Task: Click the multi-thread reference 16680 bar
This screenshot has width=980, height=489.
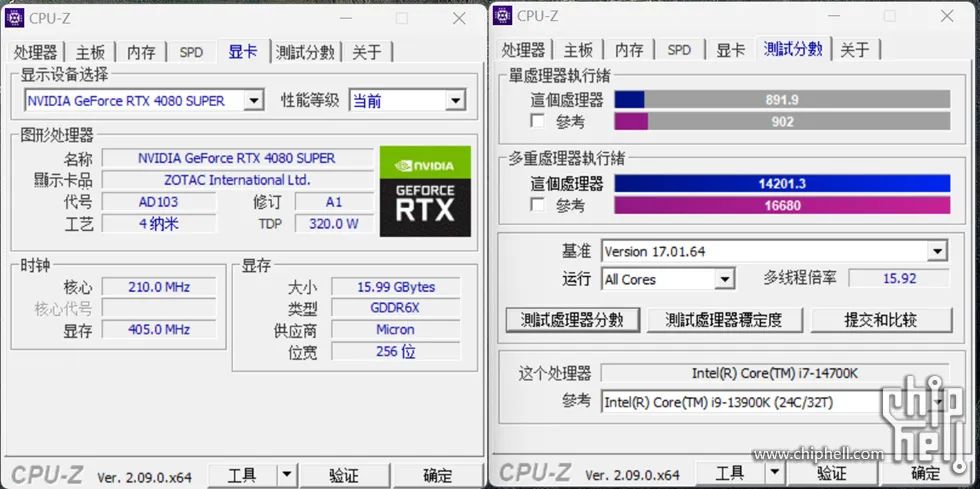Action: (x=782, y=205)
